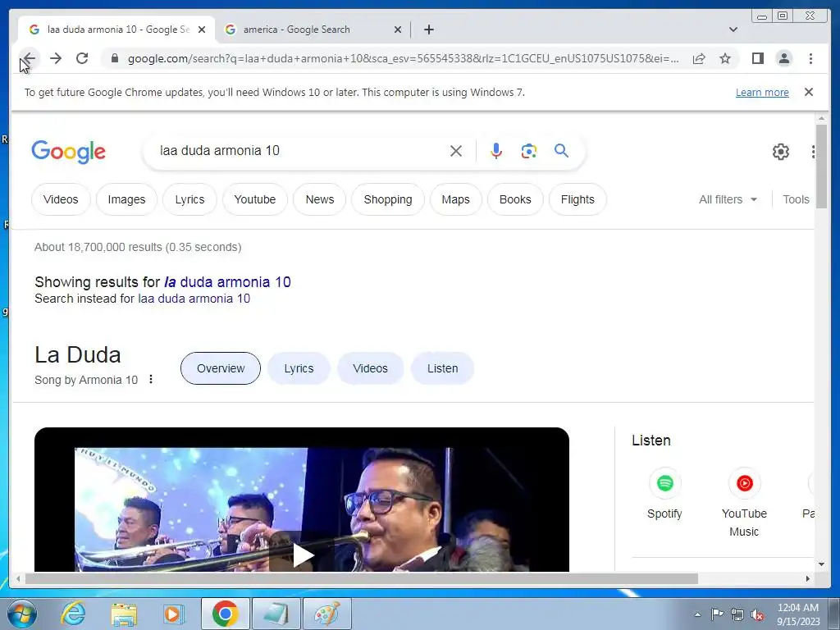Close the 'america - Google Search' tab
The width and height of the screenshot is (840, 630).
click(x=398, y=30)
